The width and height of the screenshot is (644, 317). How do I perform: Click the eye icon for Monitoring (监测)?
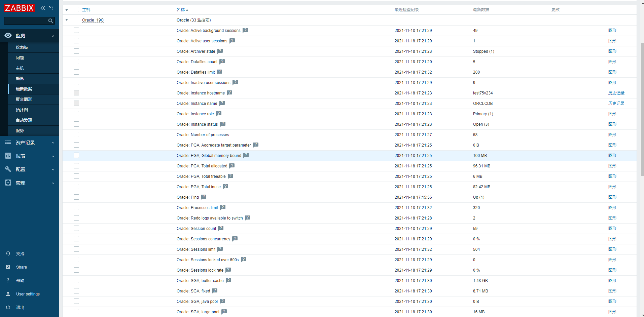point(8,35)
